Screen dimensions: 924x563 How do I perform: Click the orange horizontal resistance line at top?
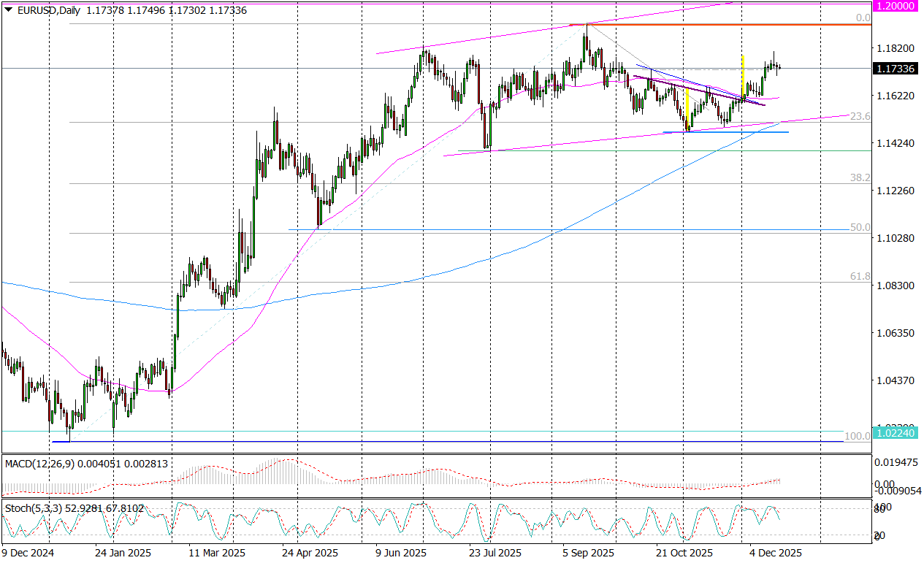click(x=730, y=25)
